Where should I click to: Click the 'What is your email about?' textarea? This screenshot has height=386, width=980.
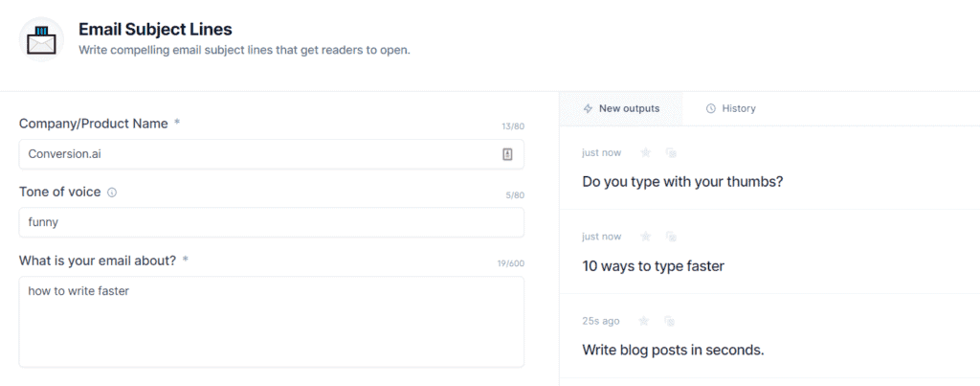pyautogui.click(x=271, y=322)
